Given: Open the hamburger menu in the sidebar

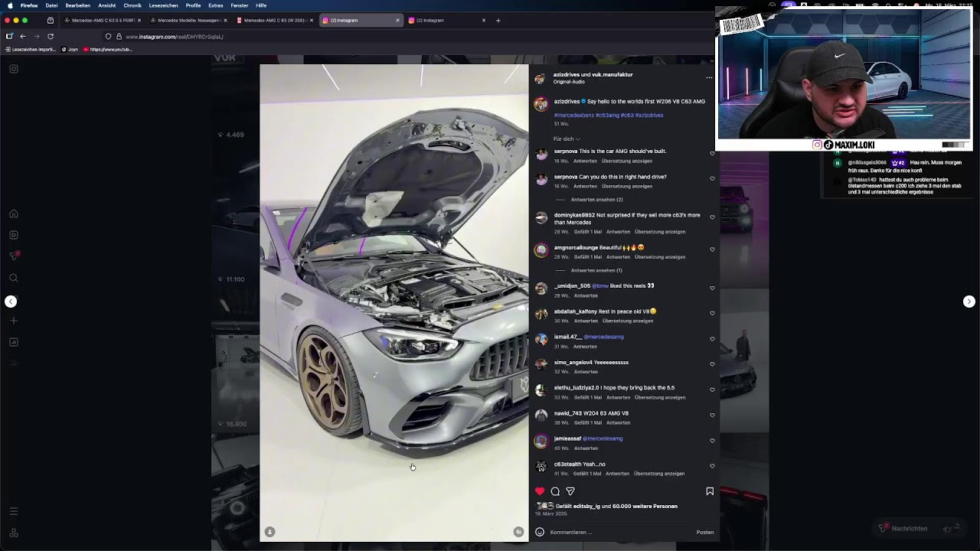Looking at the screenshot, I should coord(14,511).
